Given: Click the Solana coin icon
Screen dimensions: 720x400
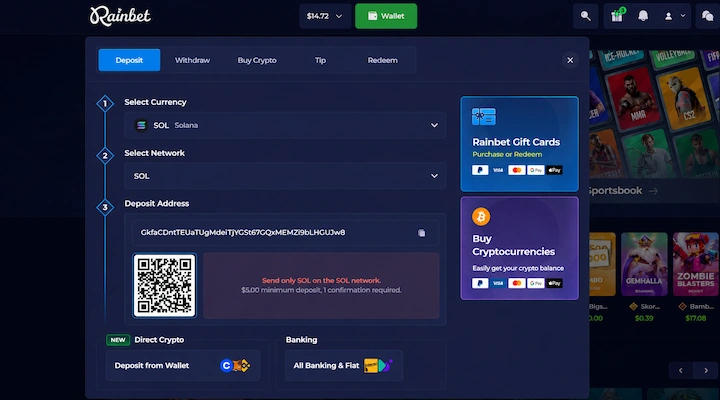Looking at the screenshot, I should [x=141, y=125].
